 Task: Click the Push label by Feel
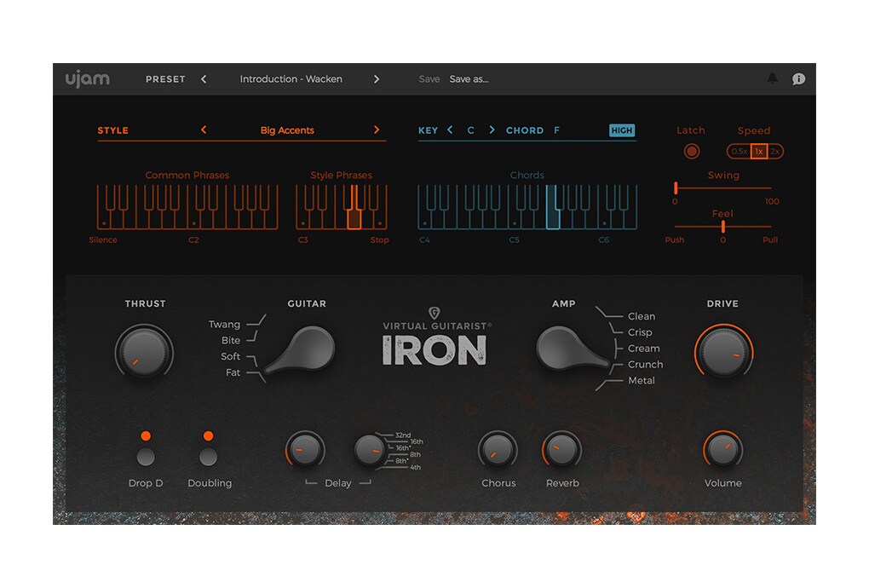pyautogui.click(x=675, y=240)
